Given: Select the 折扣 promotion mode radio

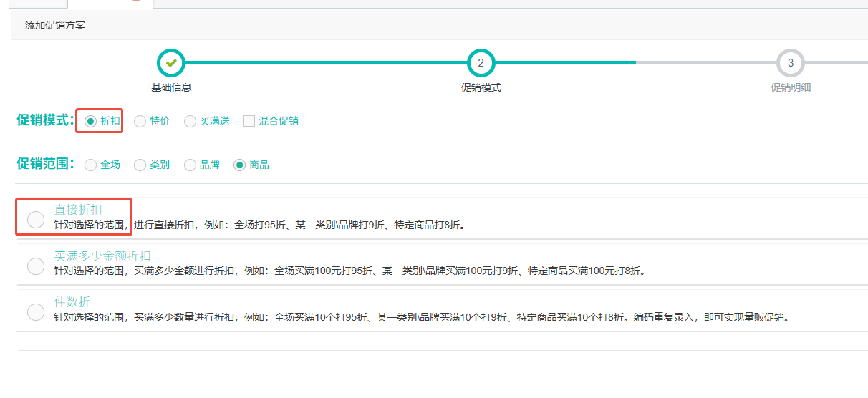Looking at the screenshot, I should tap(90, 121).
